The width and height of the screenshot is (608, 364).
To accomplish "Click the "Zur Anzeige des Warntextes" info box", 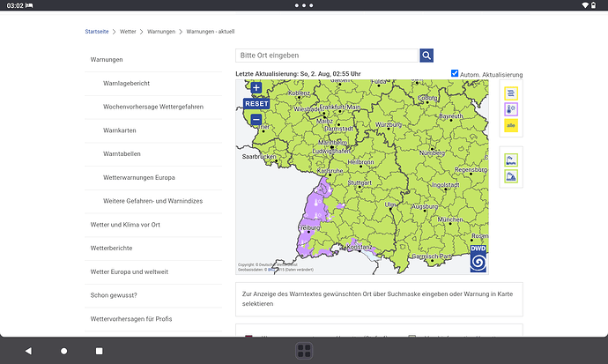I will pos(379,299).
